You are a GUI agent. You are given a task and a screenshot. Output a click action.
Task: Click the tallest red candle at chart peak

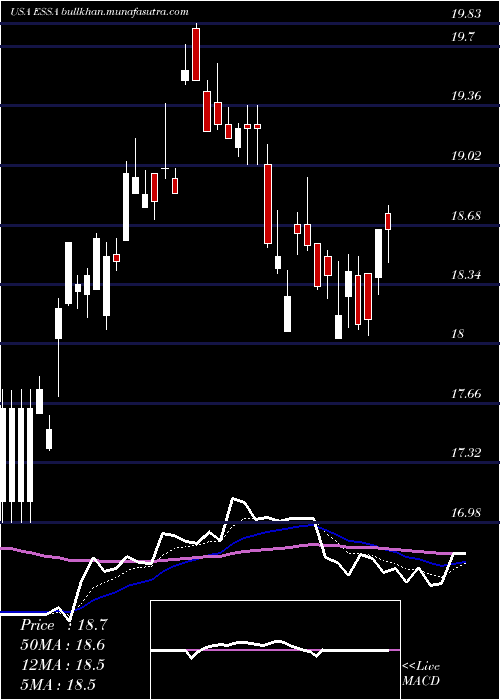point(196,54)
